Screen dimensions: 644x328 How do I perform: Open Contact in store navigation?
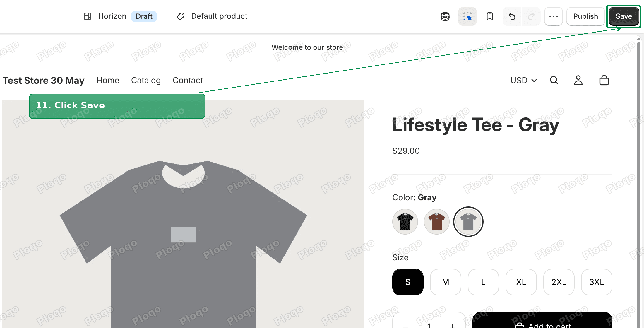[188, 80]
